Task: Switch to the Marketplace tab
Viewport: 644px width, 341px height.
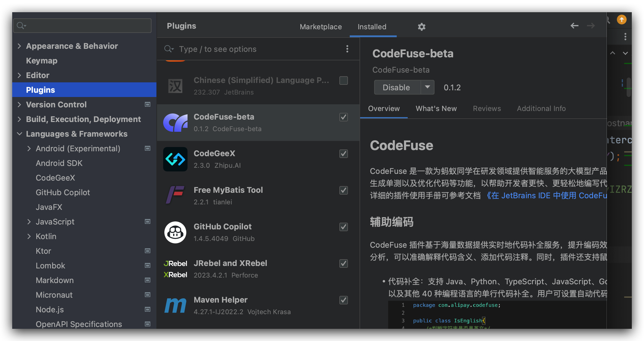Action: (321, 27)
